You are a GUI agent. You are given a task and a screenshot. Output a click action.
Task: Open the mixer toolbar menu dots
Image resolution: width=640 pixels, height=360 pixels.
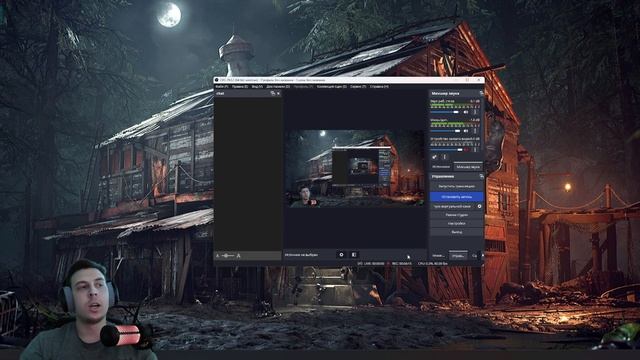click(x=444, y=157)
